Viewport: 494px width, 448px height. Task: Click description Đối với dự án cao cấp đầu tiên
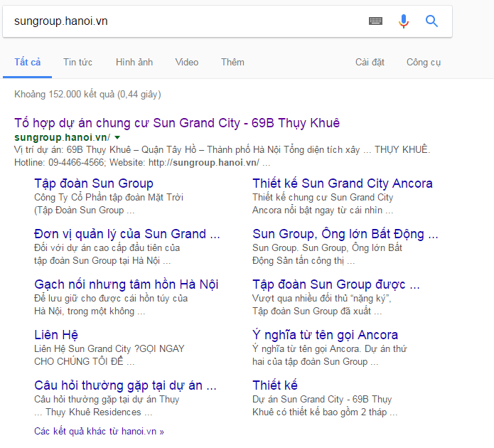point(107,254)
